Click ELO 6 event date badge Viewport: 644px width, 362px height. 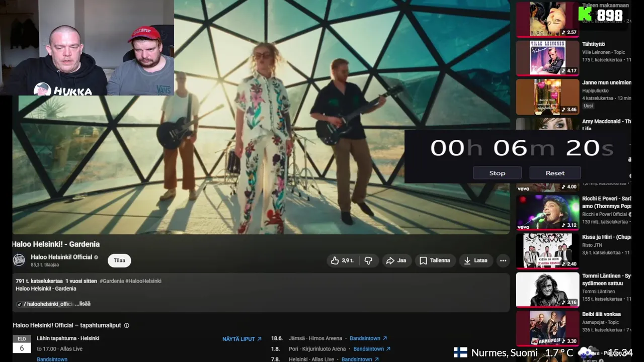pos(22,343)
